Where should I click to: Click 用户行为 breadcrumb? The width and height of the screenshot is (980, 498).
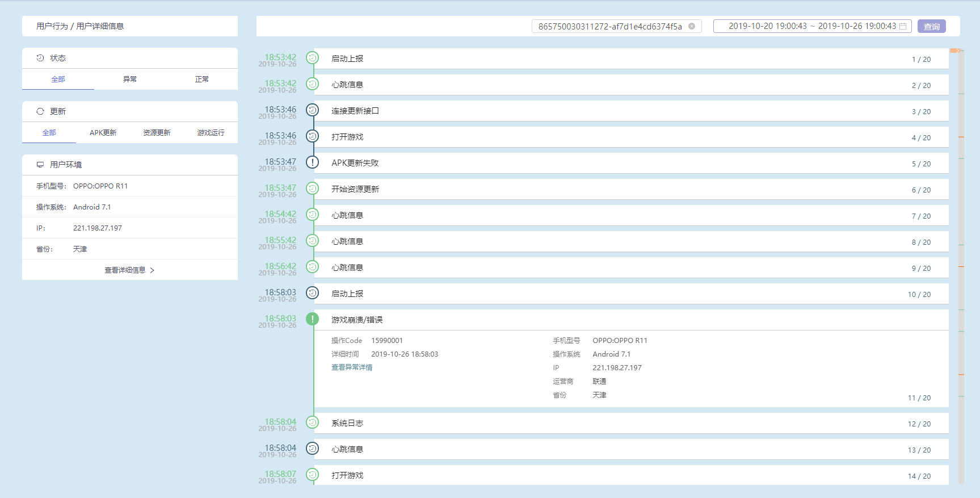click(52, 26)
